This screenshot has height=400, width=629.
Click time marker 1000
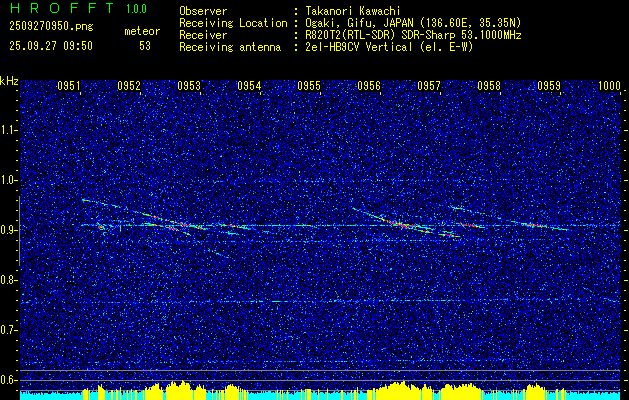(609, 85)
